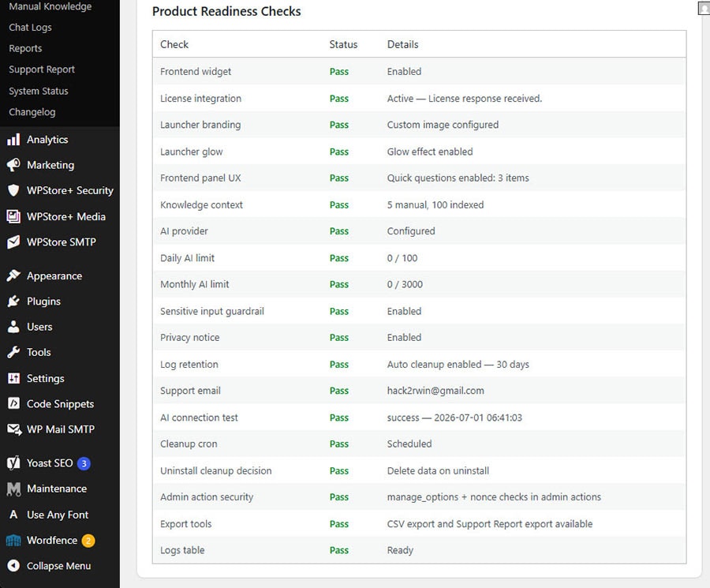Screen dimensions: 710x588
Task: Click the Product Readiness Checks heading
Action: pyautogui.click(x=226, y=11)
